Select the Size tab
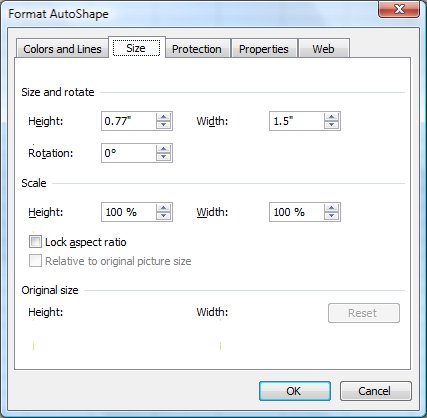Viewport: 427px width, 418px height. (136, 48)
